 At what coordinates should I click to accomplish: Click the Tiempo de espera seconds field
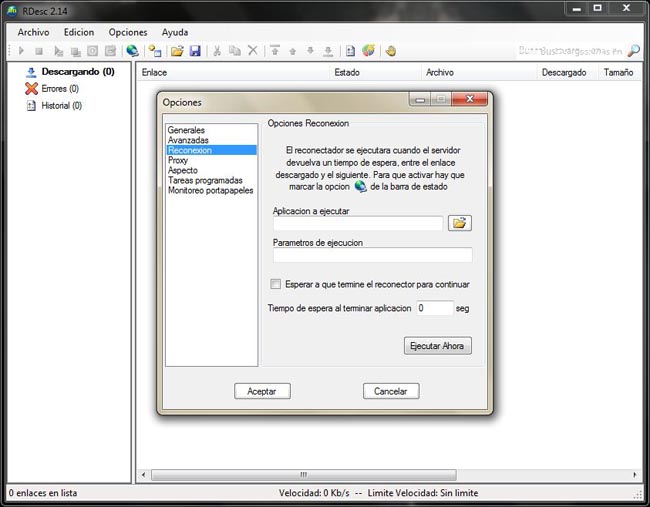click(434, 309)
